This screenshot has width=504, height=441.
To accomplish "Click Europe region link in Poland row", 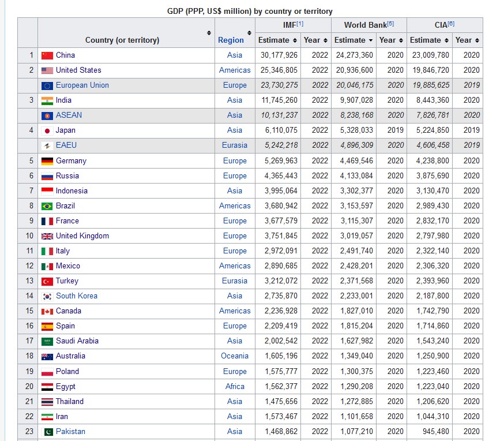I will [235, 372].
